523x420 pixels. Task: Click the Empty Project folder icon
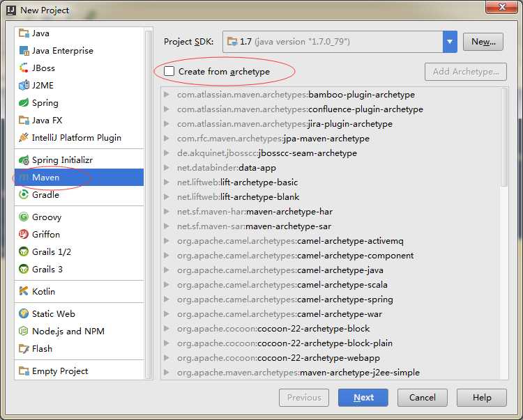point(24,371)
